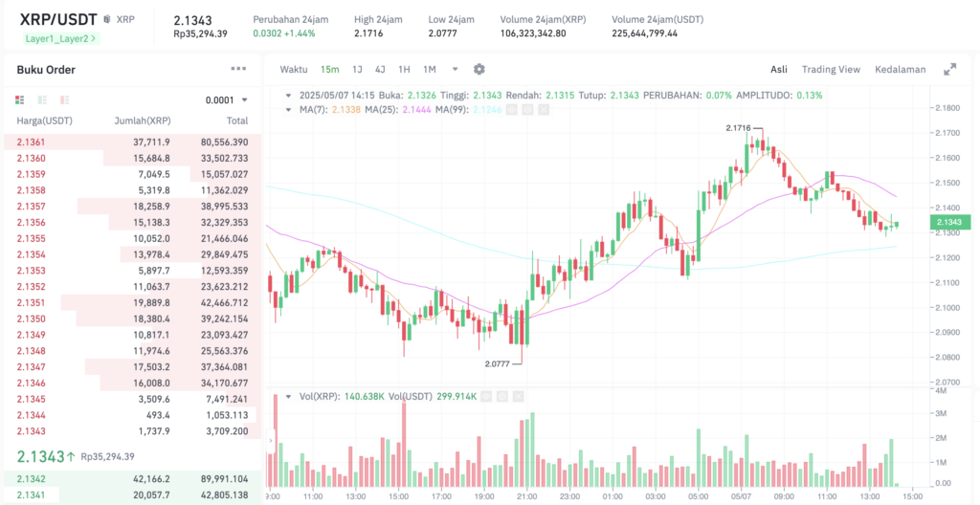Remove the MA indicator
Image resolution: width=980 pixels, height=505 pixels.
[x=544, y=109]
